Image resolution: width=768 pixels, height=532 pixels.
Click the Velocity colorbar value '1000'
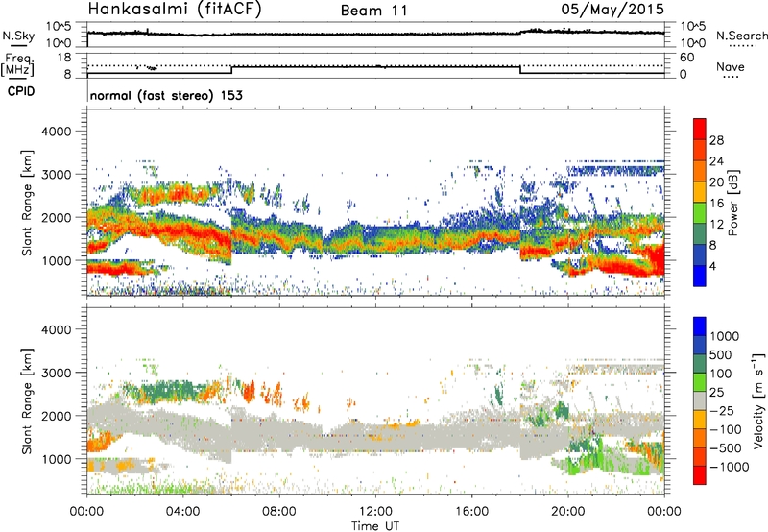[725, 336]
